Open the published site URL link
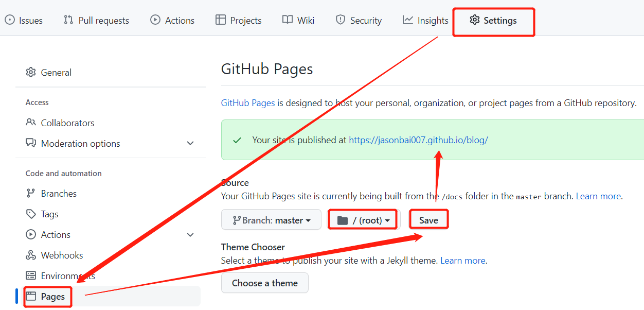Viewport: 644px width, 310px height. pyautogui.click(x=418, y=140)
